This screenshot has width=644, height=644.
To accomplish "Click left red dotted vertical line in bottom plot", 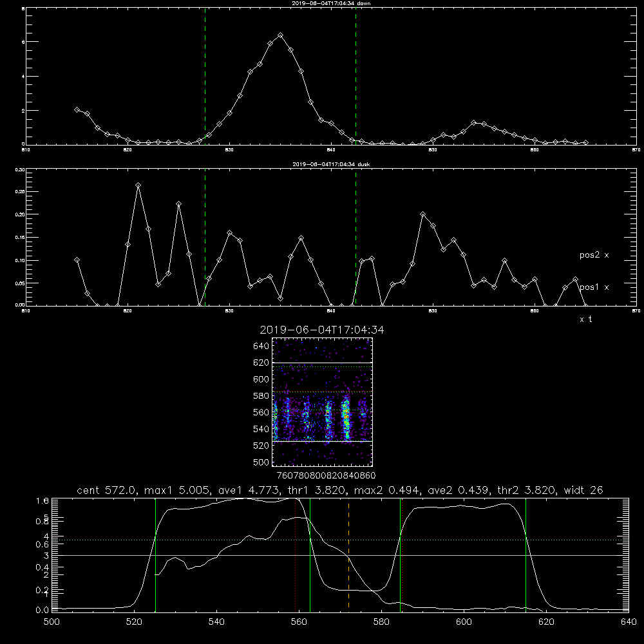I will (296, 554).
